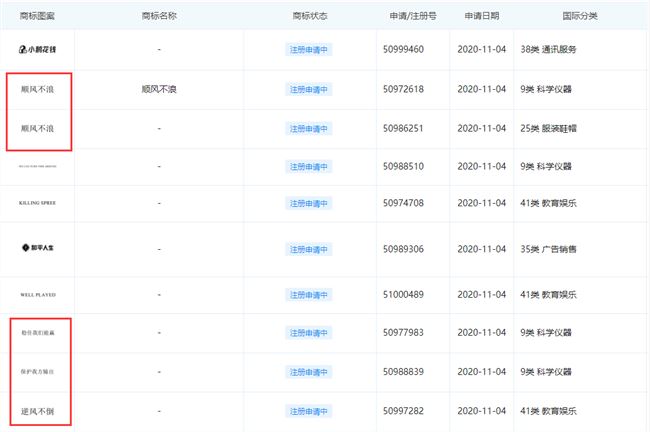Select registration number 50988510
This screenshot has height=432, width=650.
pyautogui.click(x=403, y=166)
